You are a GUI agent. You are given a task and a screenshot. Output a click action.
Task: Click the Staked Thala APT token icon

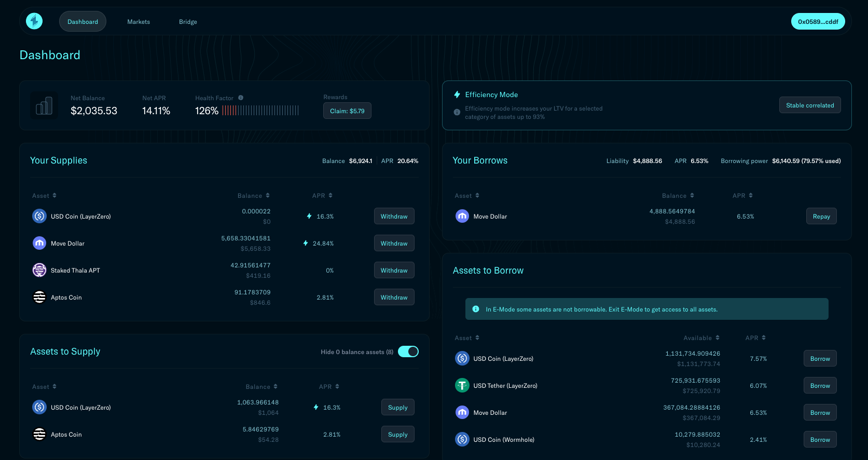point(39,270)
